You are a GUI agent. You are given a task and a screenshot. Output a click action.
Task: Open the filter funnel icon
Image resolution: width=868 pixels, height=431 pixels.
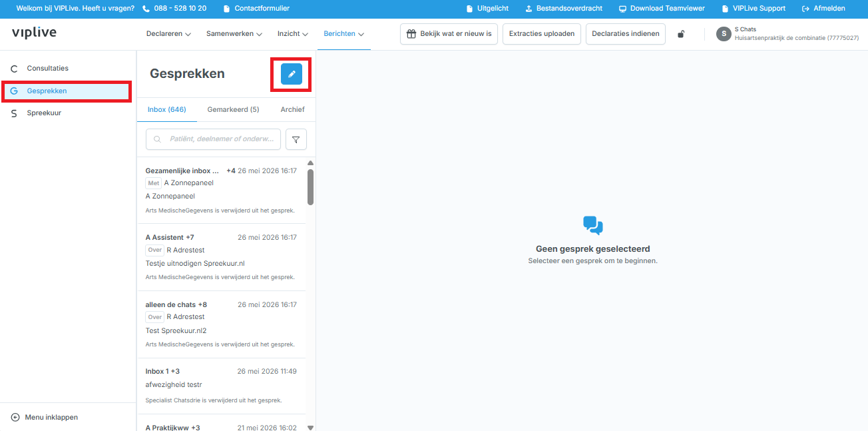(296, 139)
